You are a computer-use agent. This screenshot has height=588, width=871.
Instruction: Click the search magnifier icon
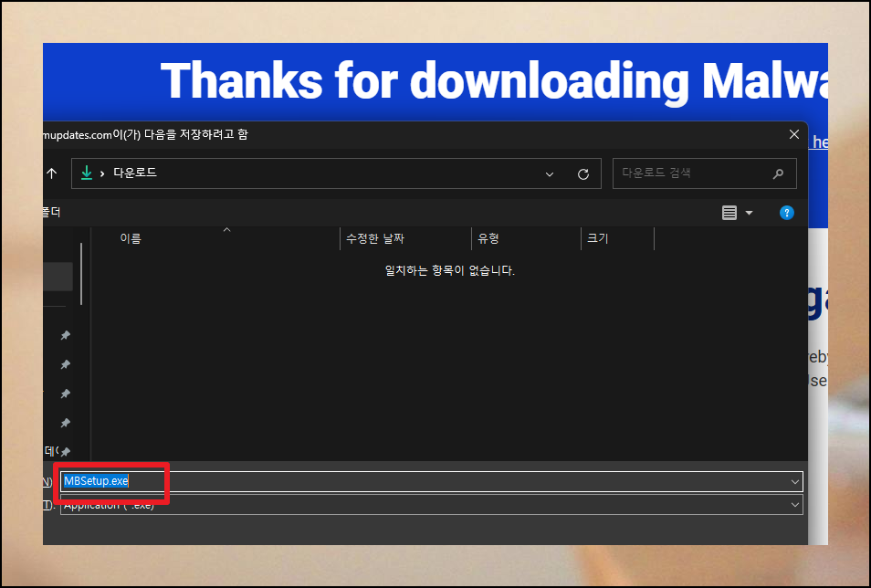(x=778, y=173)
